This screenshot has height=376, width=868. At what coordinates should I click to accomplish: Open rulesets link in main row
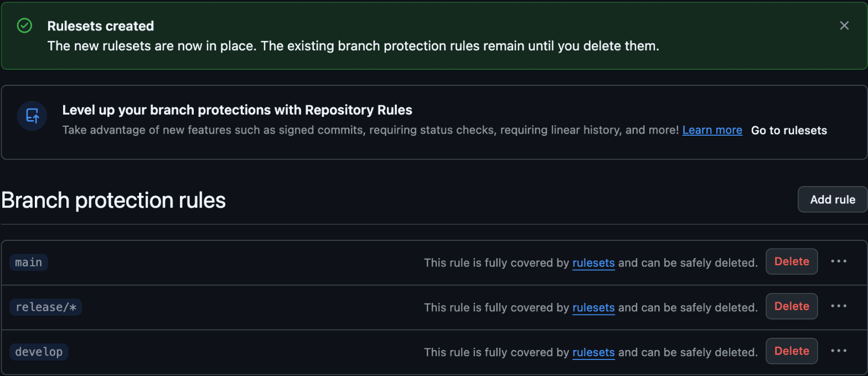(593, 262)
